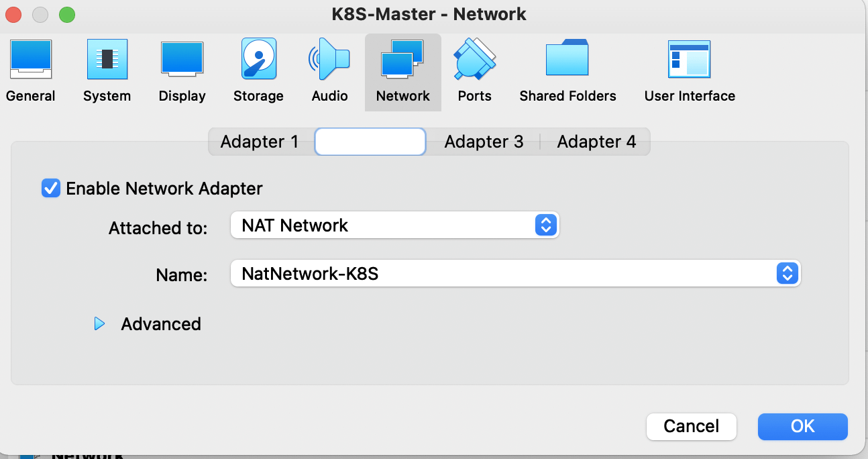The image size is (868, 459).
Task: Open the Attached to dropdown
Action: click(394, 225)
